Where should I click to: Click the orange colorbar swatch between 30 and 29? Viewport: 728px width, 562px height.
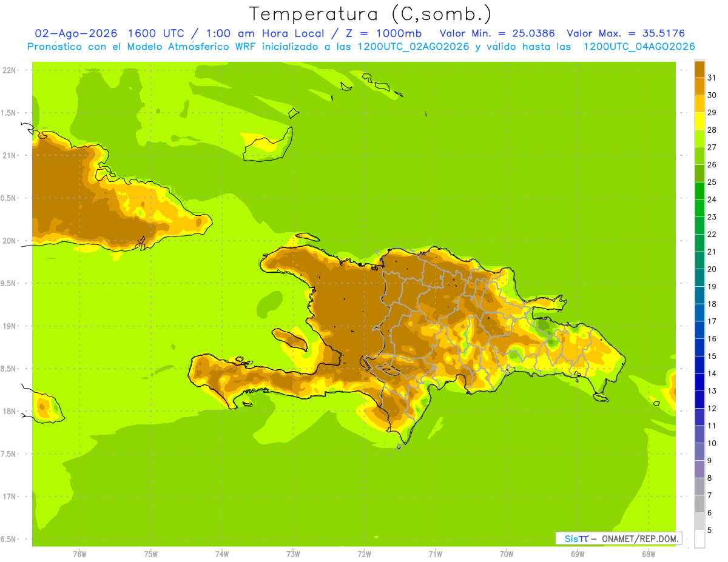[699, 104]
